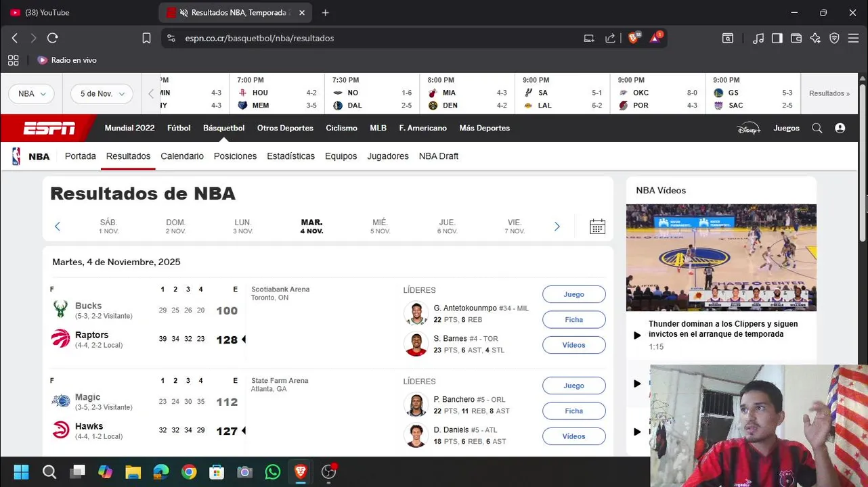The width and height of the screenshot is (868, 487).
Task: Go to previous games in scoreboard ticker
Action: 151,93
